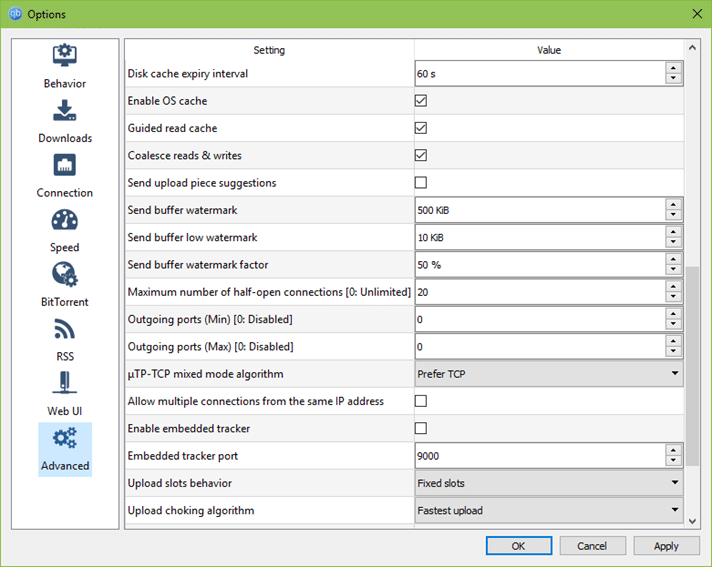
Task: Decrease Outgoing ports (Max) value
Action: pyautogui.click(x=673, y=351)
